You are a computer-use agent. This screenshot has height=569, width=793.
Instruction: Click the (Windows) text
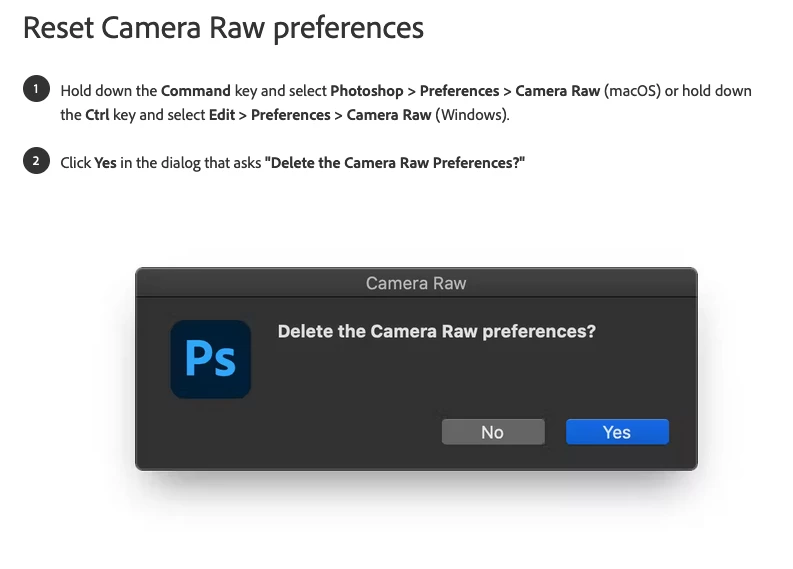(x=472, y=115)
